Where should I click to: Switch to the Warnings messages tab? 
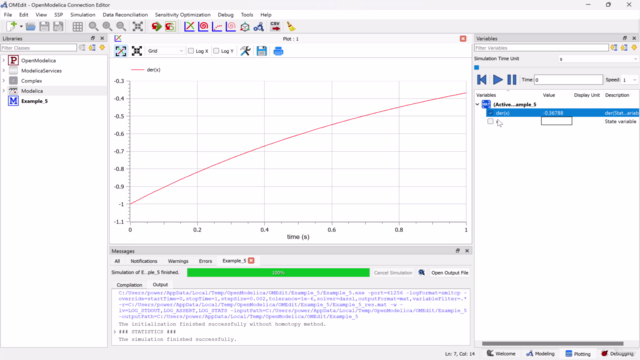[178, 261]
